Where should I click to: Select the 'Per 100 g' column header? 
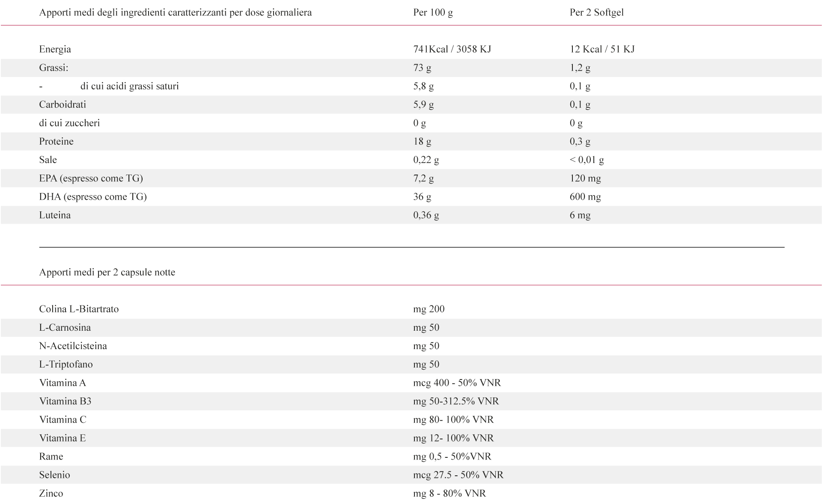433,12
